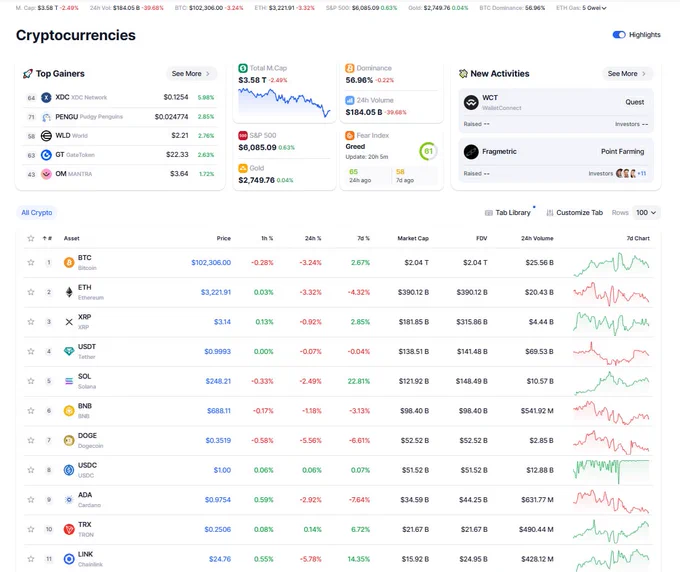Click the Cardano coin logo

pos(69,500)
